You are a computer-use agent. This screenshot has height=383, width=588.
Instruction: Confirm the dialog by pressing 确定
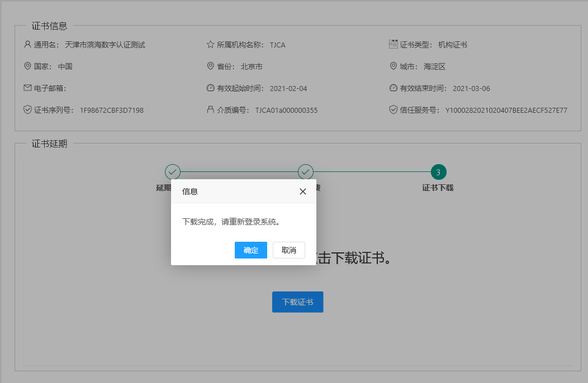click(x=250, y=250)
